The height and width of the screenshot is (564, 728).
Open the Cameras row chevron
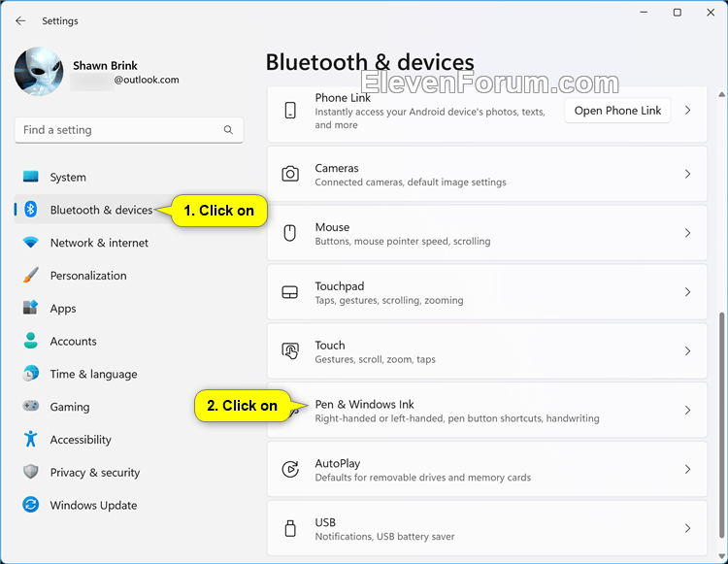click(687, 174)
